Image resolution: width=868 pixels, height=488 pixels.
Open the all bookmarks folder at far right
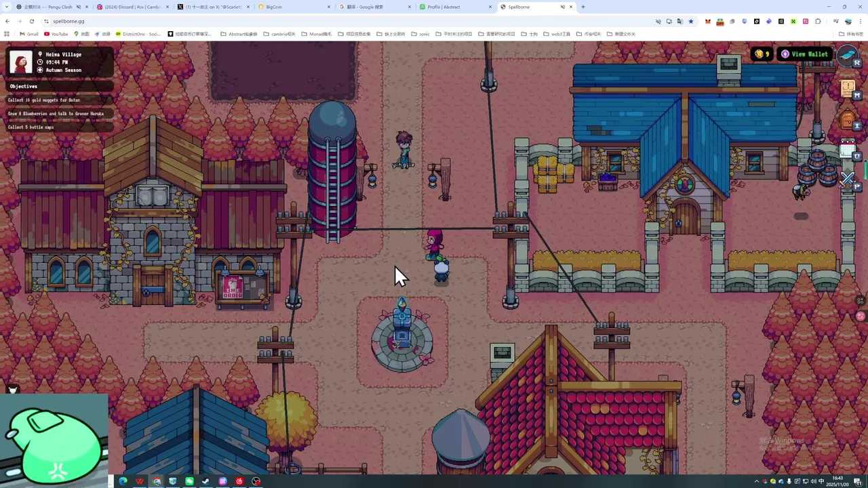click(851, 34)
